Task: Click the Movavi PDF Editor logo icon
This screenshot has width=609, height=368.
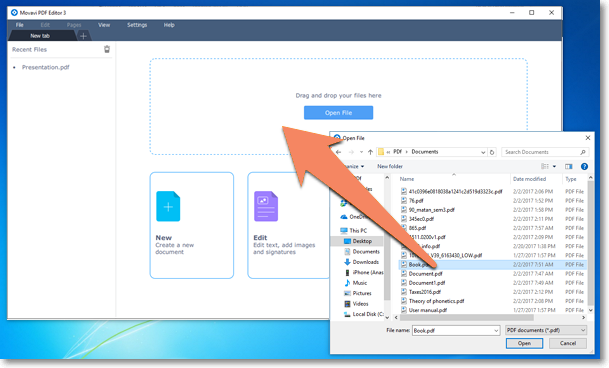Action: [14, 12]
